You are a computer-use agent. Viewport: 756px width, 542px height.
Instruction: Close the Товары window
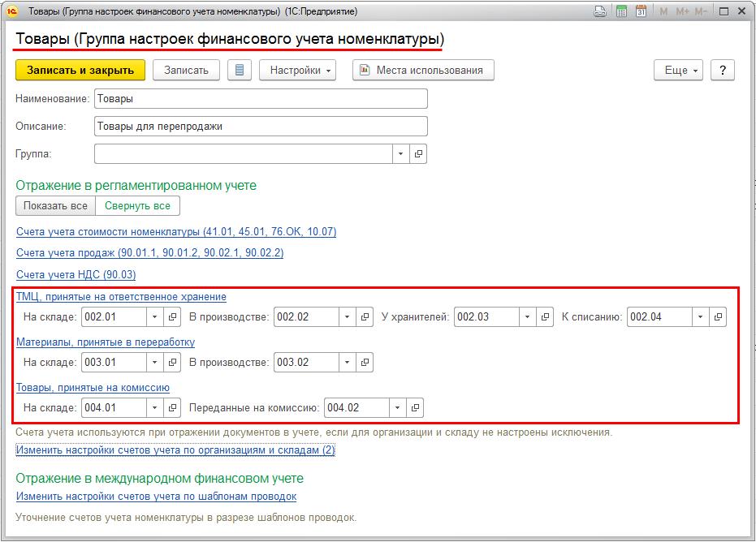click(x=742, y=11)
